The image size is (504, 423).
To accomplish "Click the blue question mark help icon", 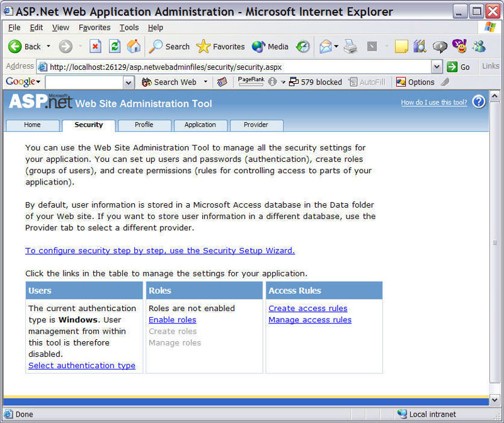I will click(x=479, y=102).
